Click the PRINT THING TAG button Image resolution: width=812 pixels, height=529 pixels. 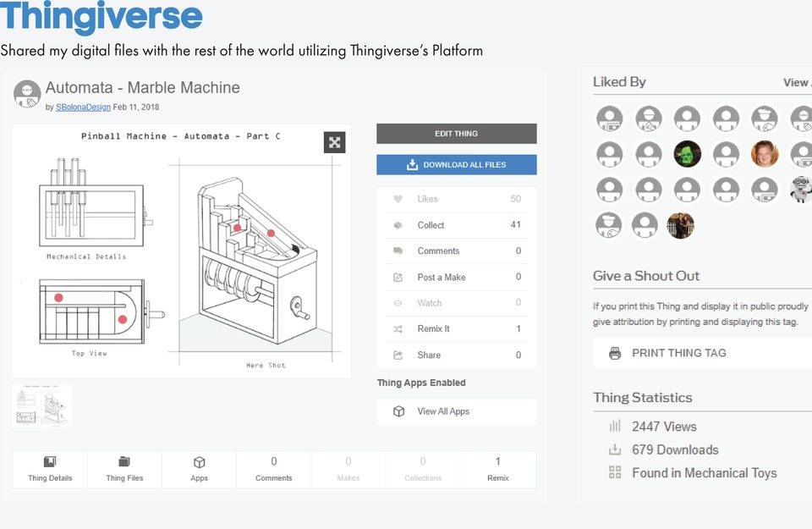[x=702, y=353]
